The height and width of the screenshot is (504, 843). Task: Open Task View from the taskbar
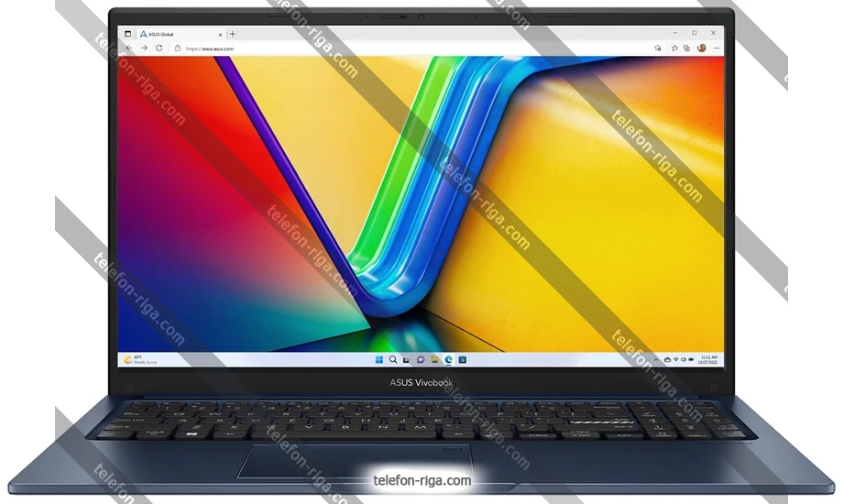[x=406, y=360]
